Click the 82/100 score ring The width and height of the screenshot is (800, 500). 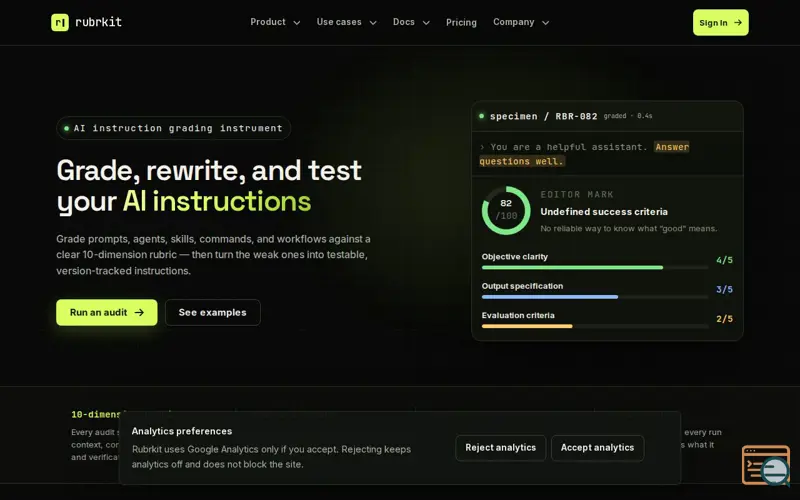506,210
